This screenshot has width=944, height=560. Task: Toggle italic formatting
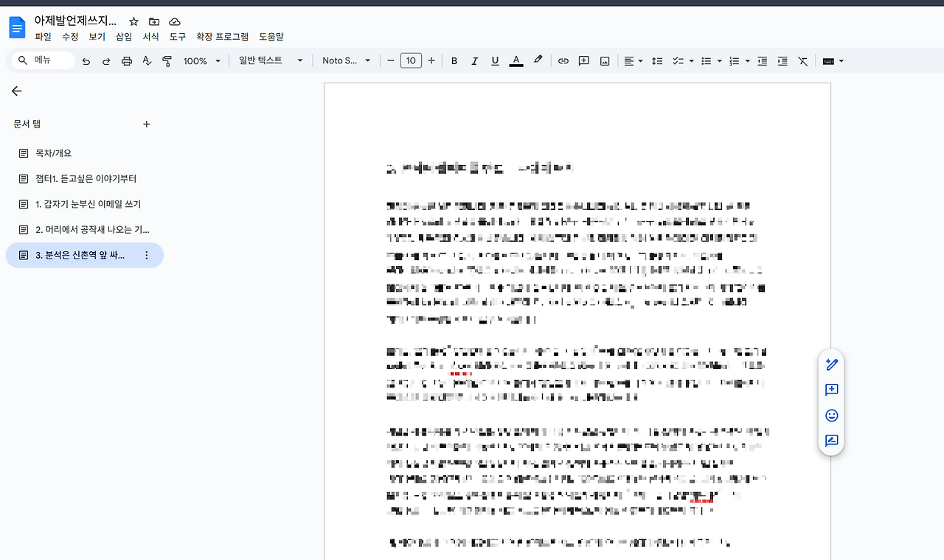475,61
